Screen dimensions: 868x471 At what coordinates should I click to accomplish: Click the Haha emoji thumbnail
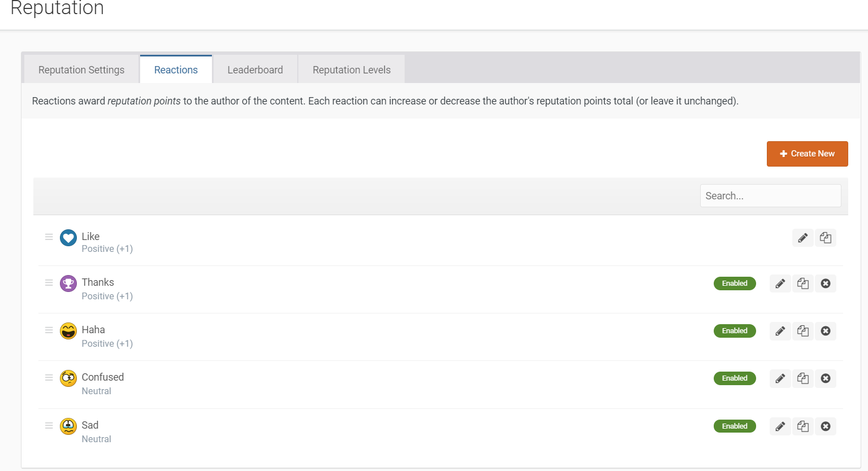pos(68,331)
